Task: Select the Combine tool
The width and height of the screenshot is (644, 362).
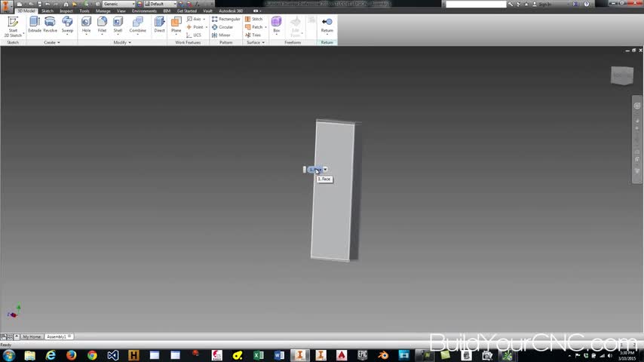Action: coord(137,25)
